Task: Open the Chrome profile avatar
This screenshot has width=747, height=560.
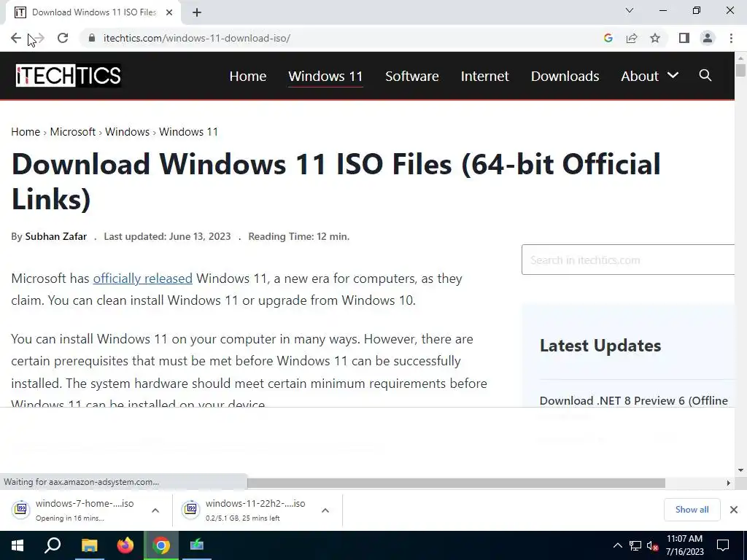Action: (708, 38)
